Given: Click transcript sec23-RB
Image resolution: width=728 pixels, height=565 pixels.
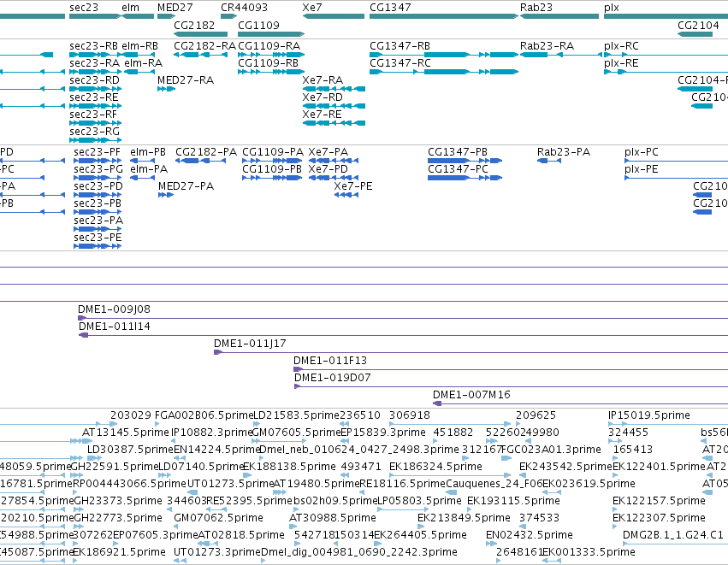Looking at the screenshot, I should [x=95, y=55].
